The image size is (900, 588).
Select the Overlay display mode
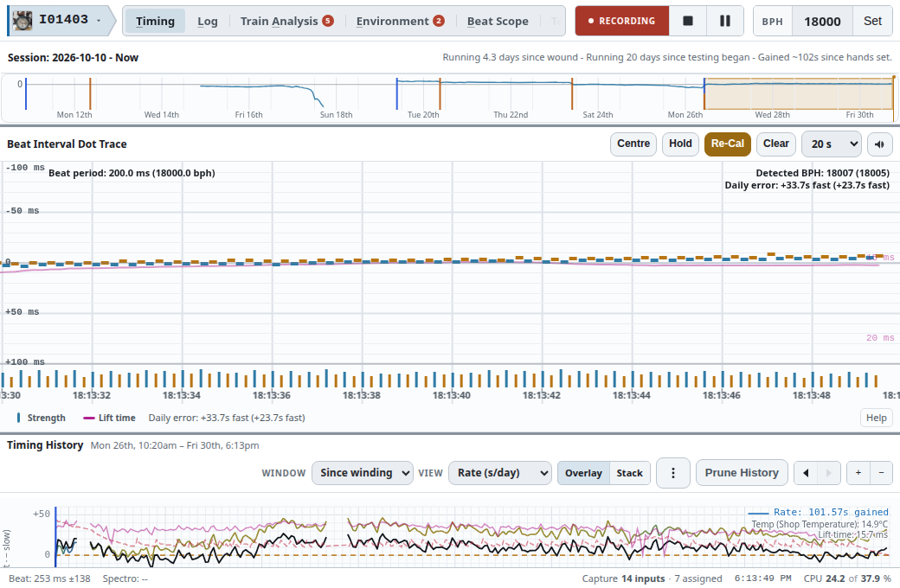coord(583,473)
